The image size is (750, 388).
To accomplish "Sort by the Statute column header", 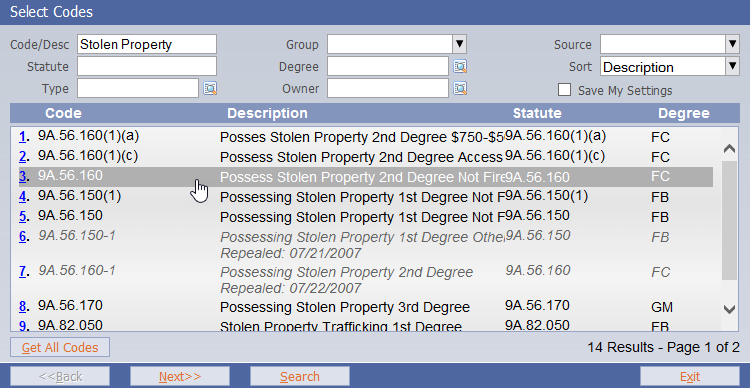I will coord(537,113).
